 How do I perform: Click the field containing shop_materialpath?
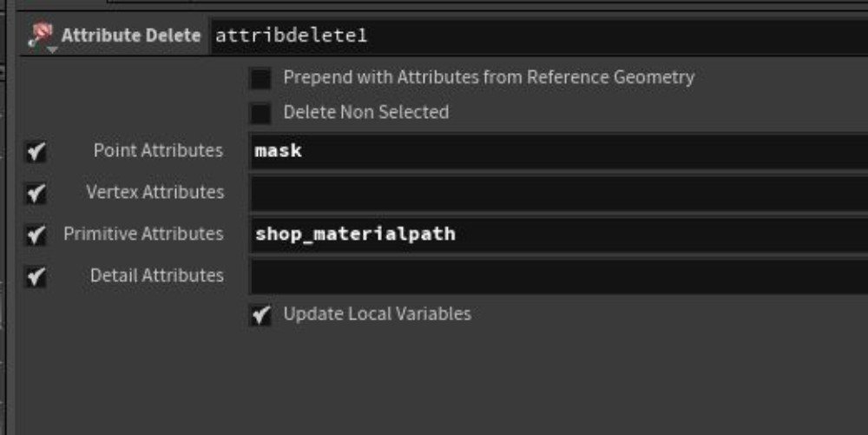(x=559, y=234)
